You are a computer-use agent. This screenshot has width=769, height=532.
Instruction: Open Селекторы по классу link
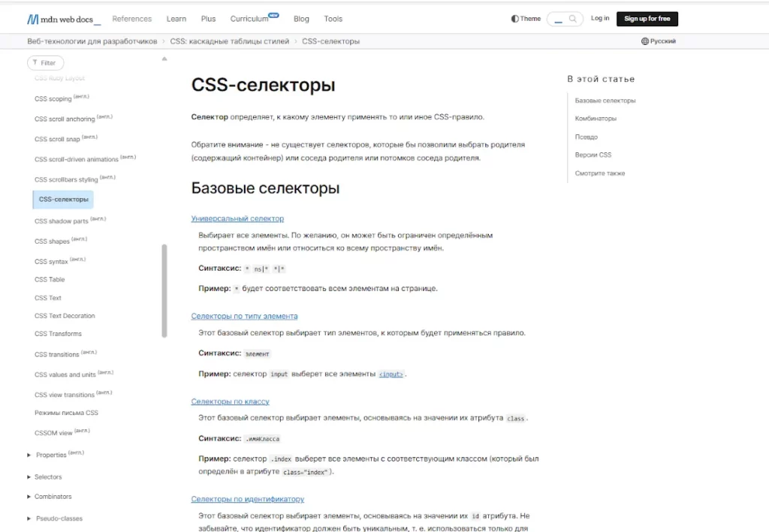click(230, 401)
